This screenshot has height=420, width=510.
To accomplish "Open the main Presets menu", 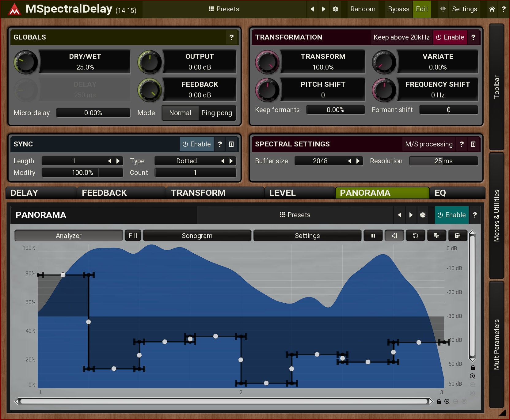I will pyautogui.click(x=224, y=9).
